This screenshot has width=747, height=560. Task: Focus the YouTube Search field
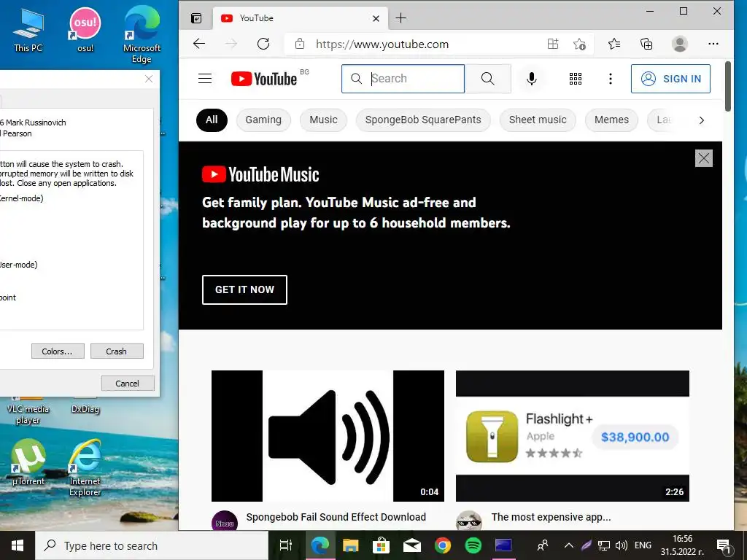tap(403, 79)
